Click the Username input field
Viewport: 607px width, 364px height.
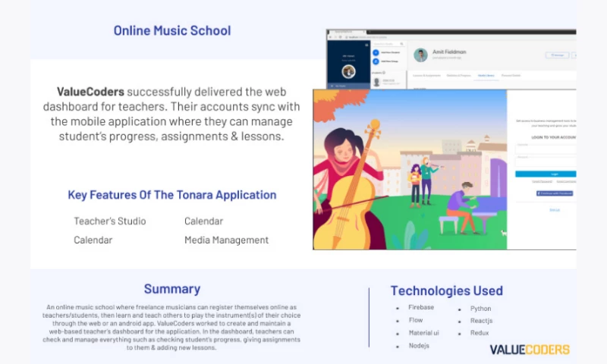(x=546, y=148)
